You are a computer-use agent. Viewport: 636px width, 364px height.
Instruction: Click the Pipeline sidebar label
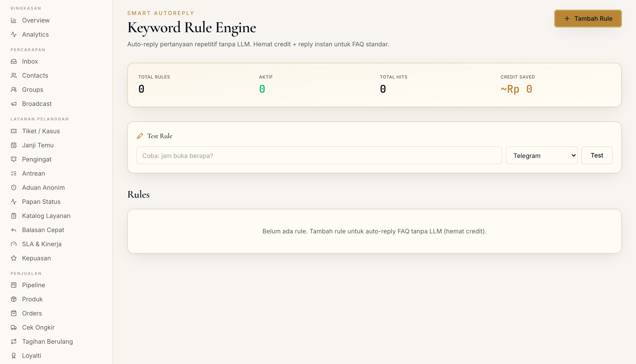[x=34, y=285]
